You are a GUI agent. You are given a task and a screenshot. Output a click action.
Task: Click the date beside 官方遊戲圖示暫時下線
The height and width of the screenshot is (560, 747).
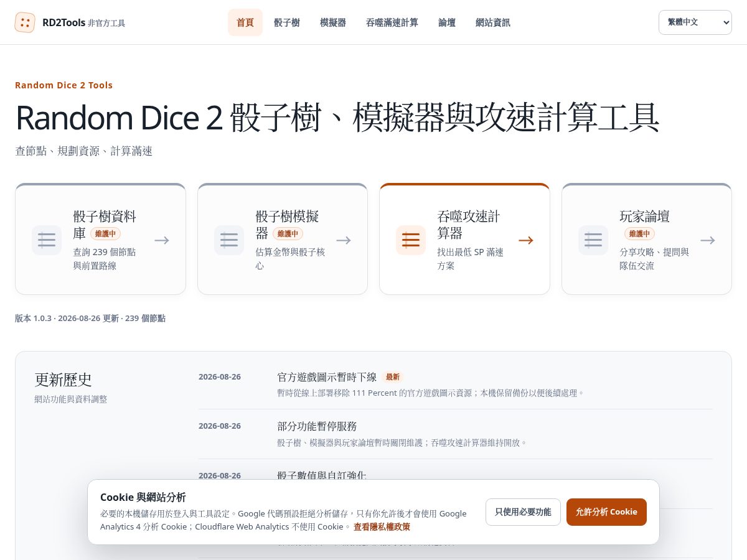(220, 376)
